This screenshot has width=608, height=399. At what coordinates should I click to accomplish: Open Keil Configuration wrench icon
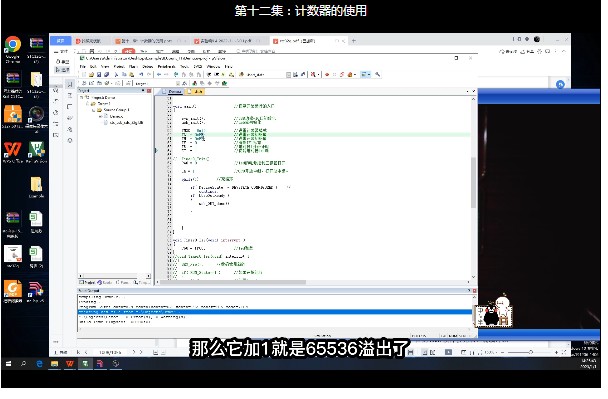(x=378, y=74)
